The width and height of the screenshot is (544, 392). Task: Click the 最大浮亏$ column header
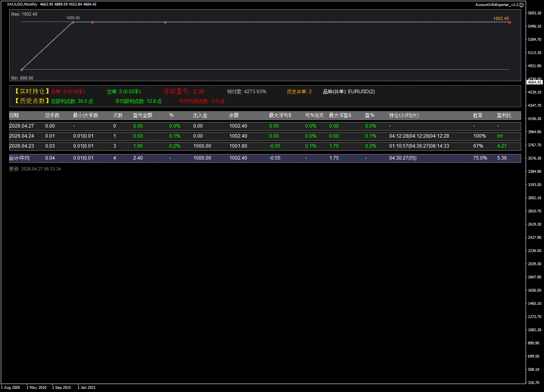point(280,115)
